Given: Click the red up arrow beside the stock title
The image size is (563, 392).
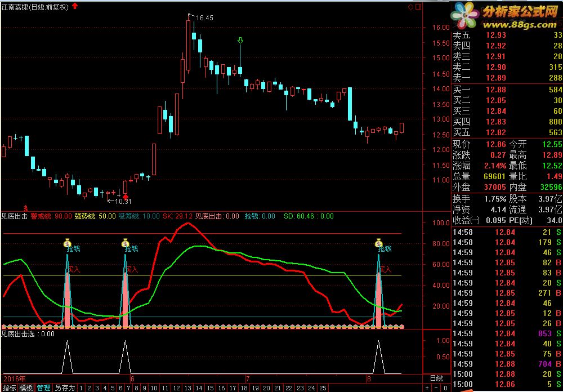Looking at the screenshot, I should click(75, 6).
